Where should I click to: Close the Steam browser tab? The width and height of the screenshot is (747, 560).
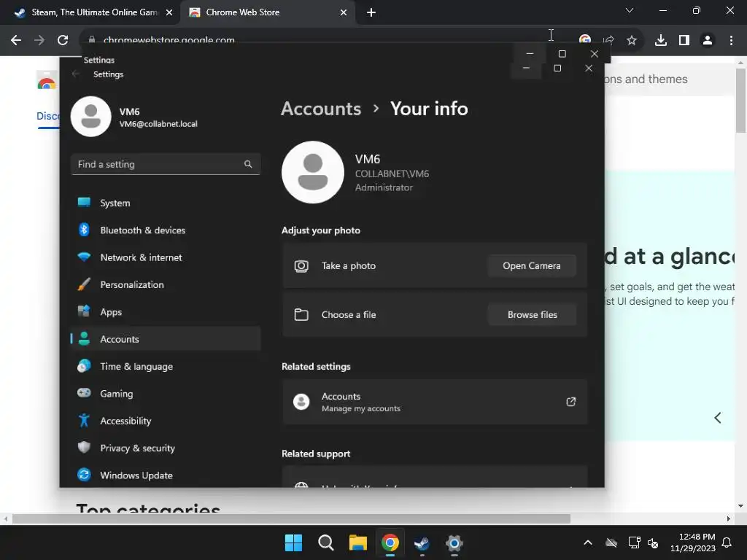(169, 12)
